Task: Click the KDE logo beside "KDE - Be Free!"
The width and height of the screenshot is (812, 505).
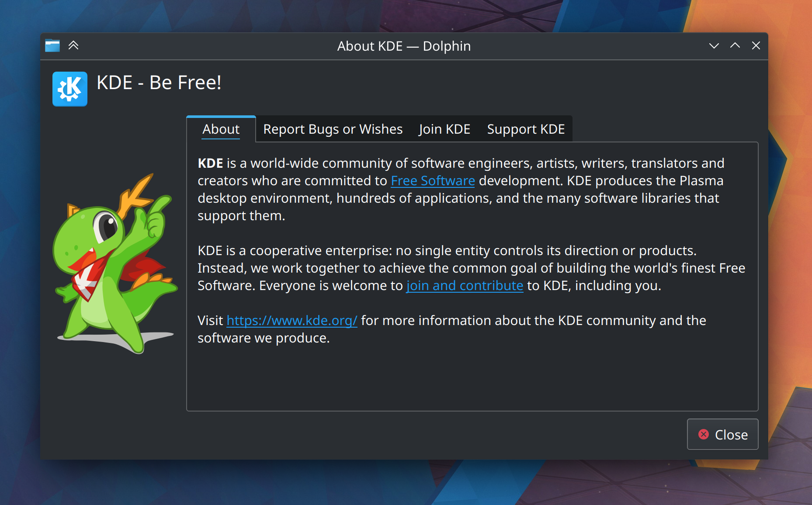Action: click(69, 89)
